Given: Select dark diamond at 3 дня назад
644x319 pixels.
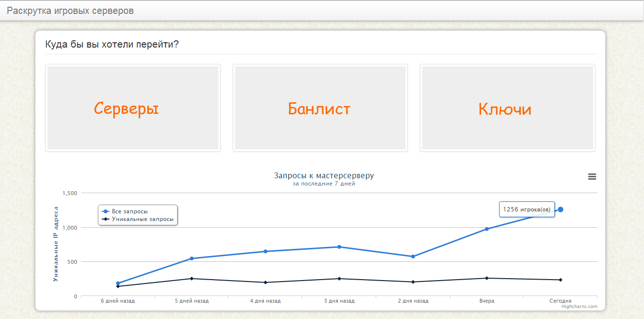Looking at the screenshot, I should tap(339, 279).
